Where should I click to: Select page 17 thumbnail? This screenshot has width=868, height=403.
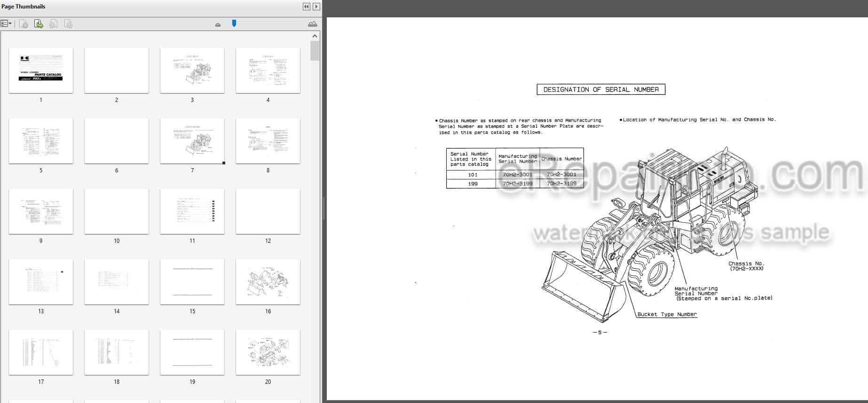tap(41, 352)
